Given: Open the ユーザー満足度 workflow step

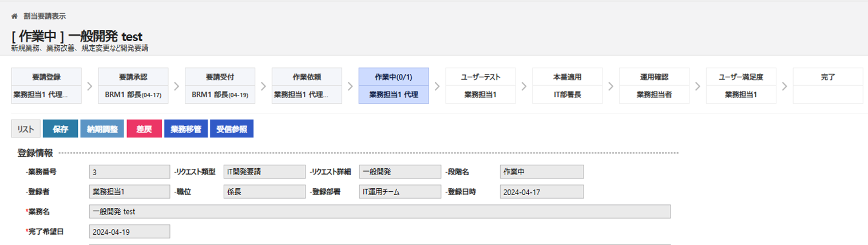Looking at the screenshot, I should pyautogui.click(x=741, y=85).
